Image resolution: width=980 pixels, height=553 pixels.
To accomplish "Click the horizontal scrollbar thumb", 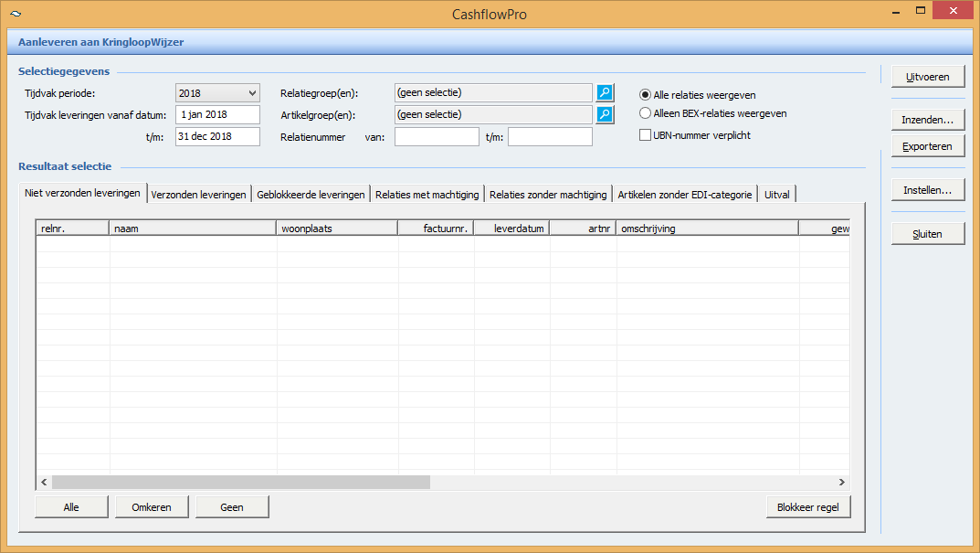I will 240,483.
